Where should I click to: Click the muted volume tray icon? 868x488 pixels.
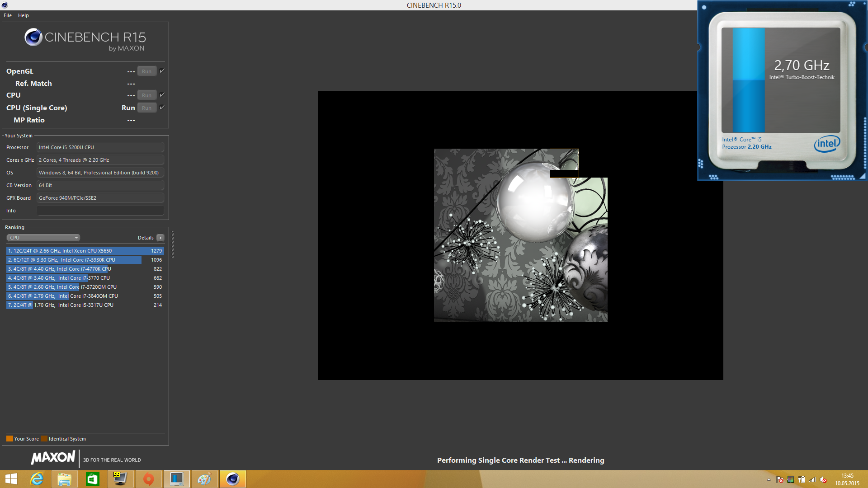823,480
